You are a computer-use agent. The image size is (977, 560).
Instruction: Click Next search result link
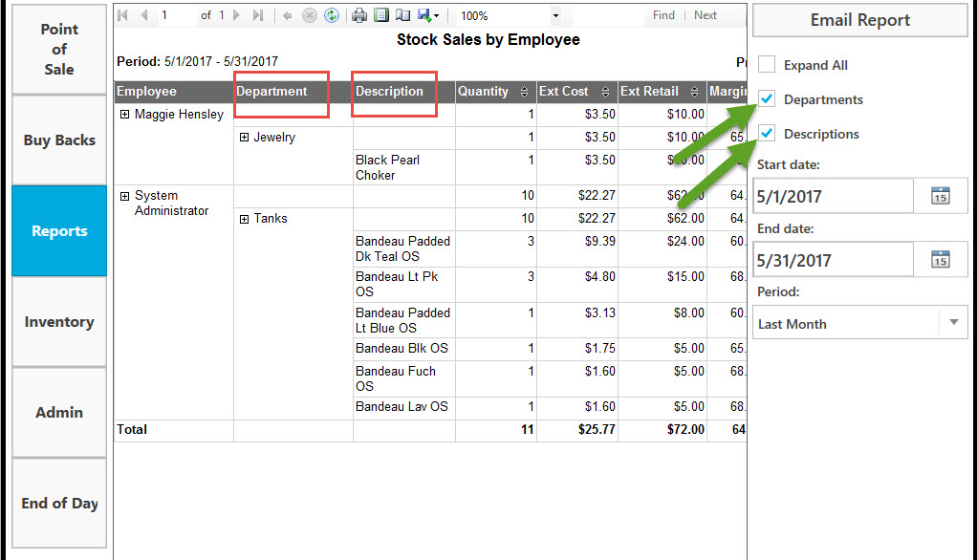point(706,15)
